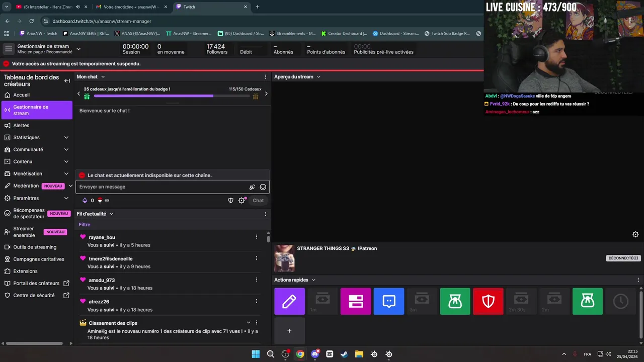Screen dimensions: 644x362
Task: Click the gift badge progress bar
Action: coord(172,96)
